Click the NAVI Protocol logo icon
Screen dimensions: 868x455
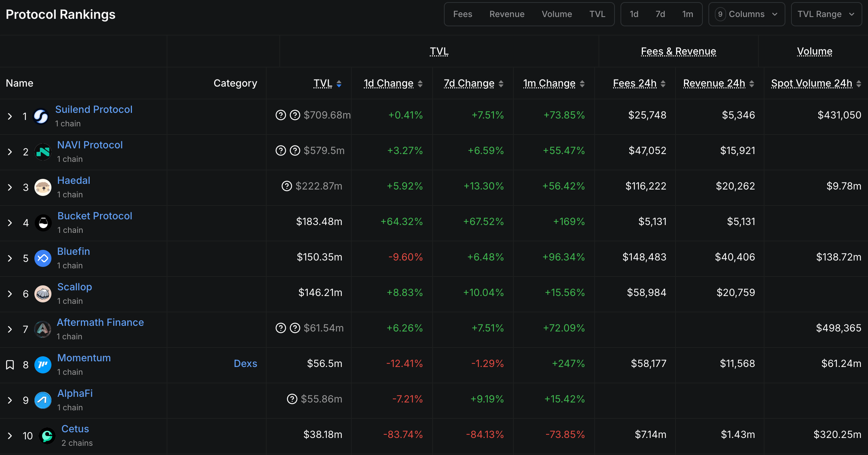(x=43, y=152)
